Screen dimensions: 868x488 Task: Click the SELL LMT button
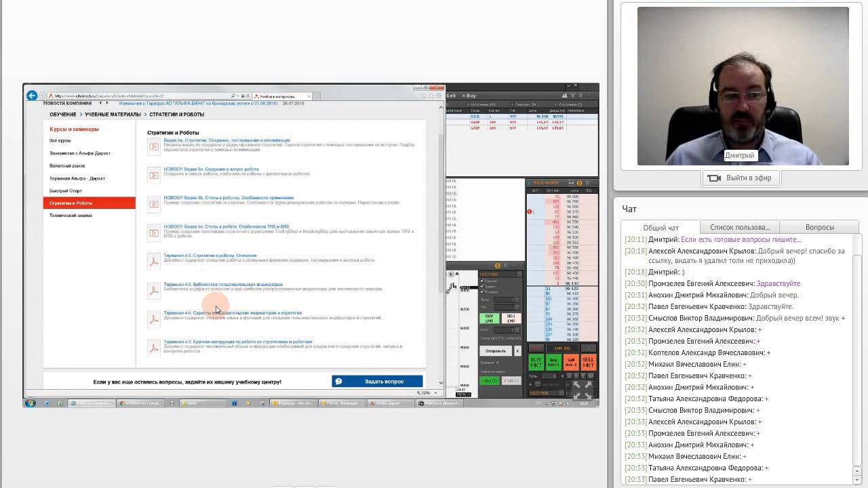coord(511,318)
